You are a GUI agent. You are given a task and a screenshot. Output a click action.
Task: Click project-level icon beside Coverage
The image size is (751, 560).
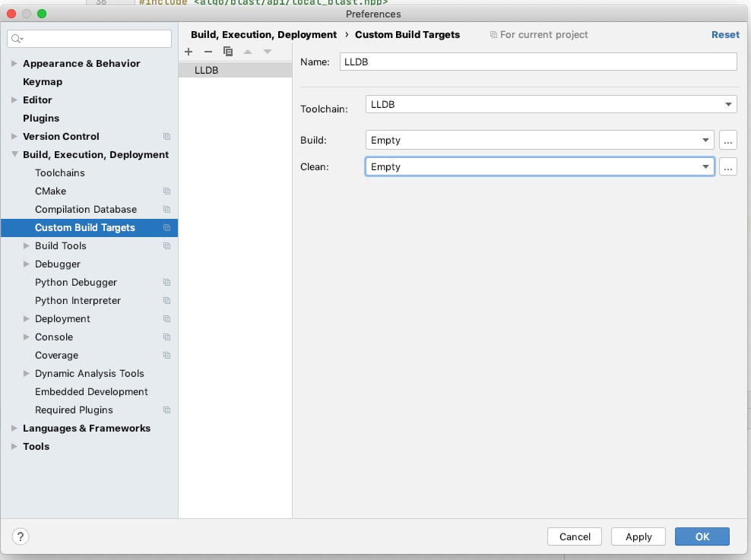click(166, 355)
